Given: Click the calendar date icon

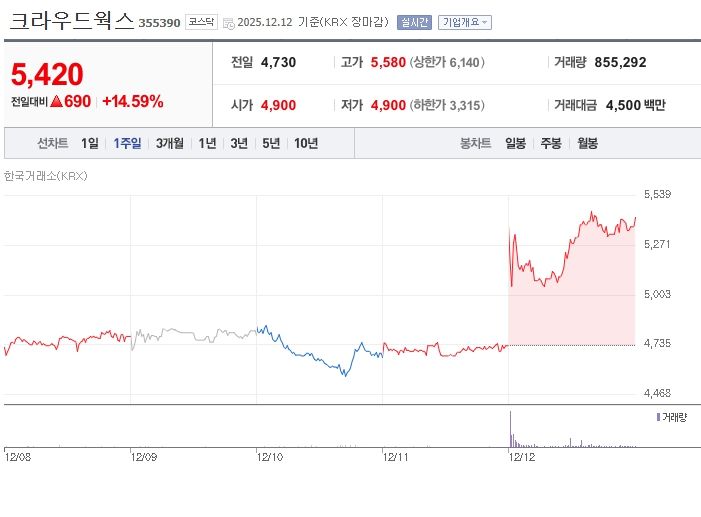Looking at the screenshot, I should coord(229,22).
